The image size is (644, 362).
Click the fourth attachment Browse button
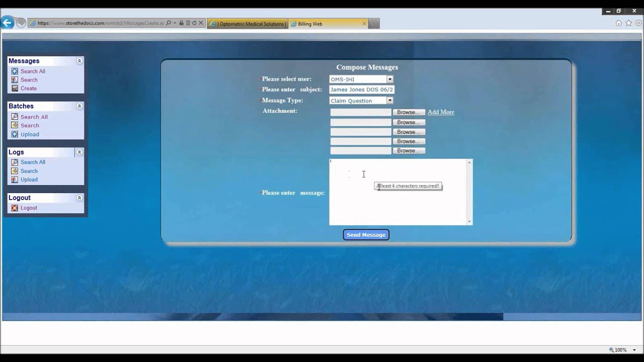click(x=409, y=141)
